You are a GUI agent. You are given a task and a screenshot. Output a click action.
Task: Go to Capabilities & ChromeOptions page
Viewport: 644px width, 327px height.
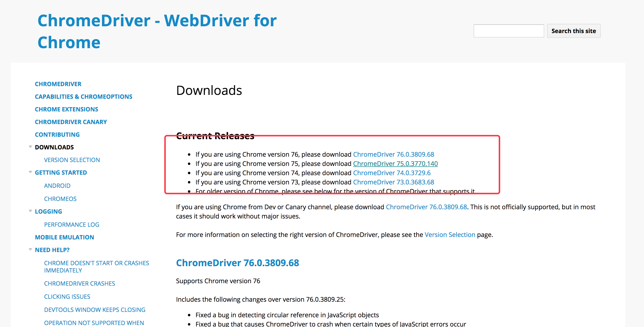point(83,97)
